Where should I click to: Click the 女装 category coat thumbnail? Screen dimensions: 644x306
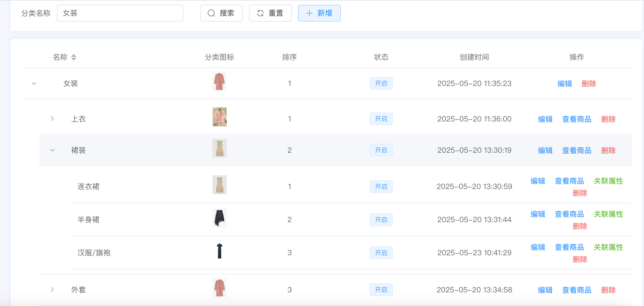tap(219, 82)
